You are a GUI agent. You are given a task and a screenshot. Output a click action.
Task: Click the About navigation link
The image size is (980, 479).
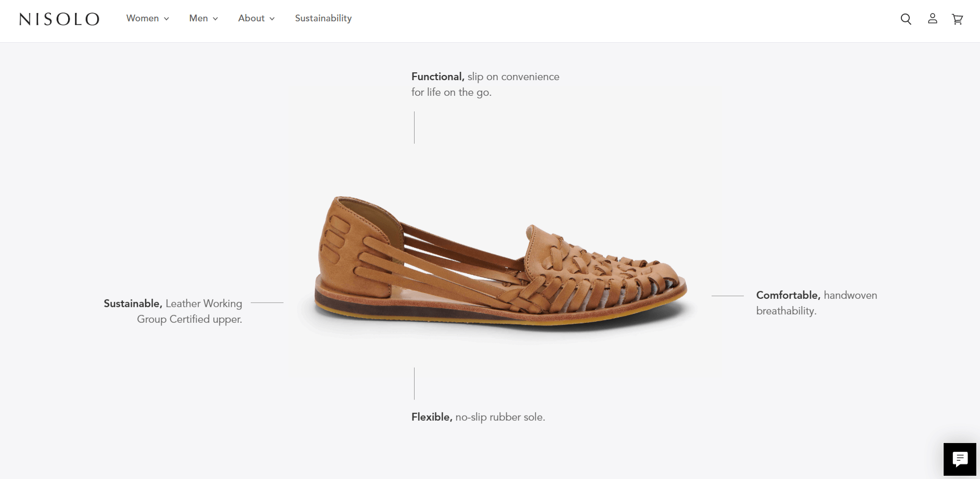[251, 18]
